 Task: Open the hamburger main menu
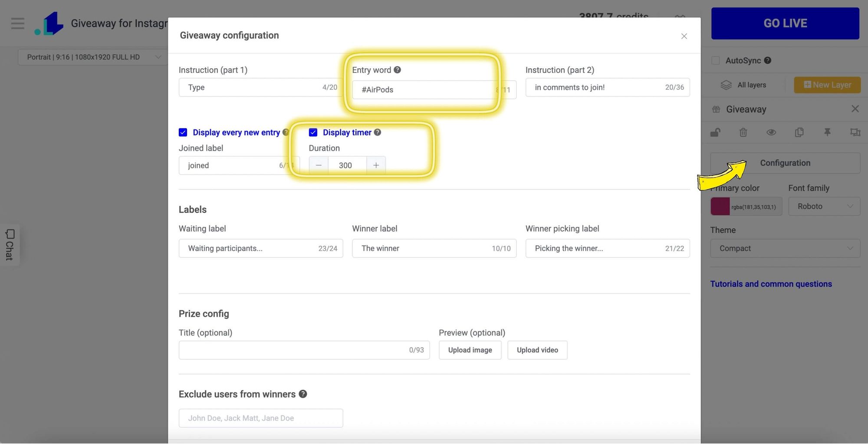[18, 23]
